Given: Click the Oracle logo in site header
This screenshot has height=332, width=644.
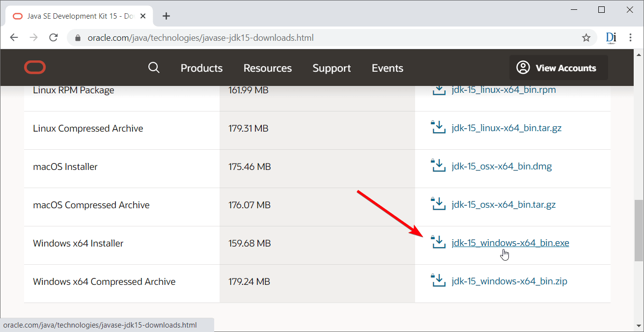Looking at the screenshot, I should (x=35, y=68).
